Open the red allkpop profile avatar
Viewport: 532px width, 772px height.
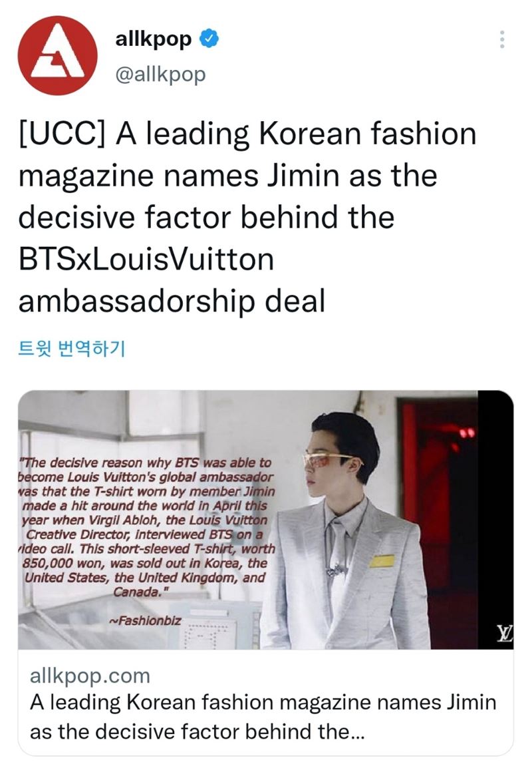click(x=57, y=55)
